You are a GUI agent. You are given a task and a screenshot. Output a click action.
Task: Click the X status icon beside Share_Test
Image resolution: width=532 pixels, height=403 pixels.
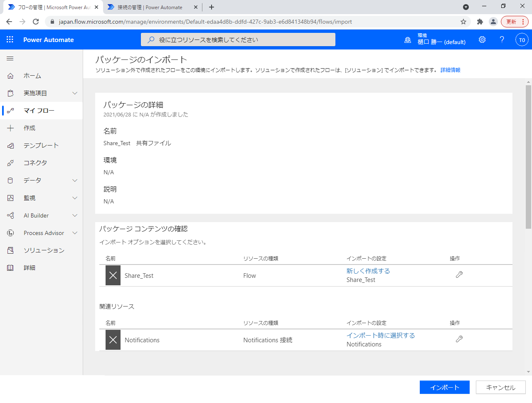(x=113, y=275)
